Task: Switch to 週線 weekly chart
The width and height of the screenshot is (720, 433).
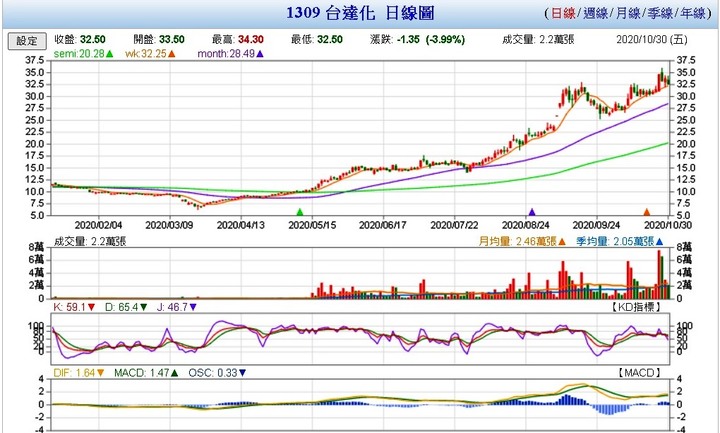Action: (596, 13)
